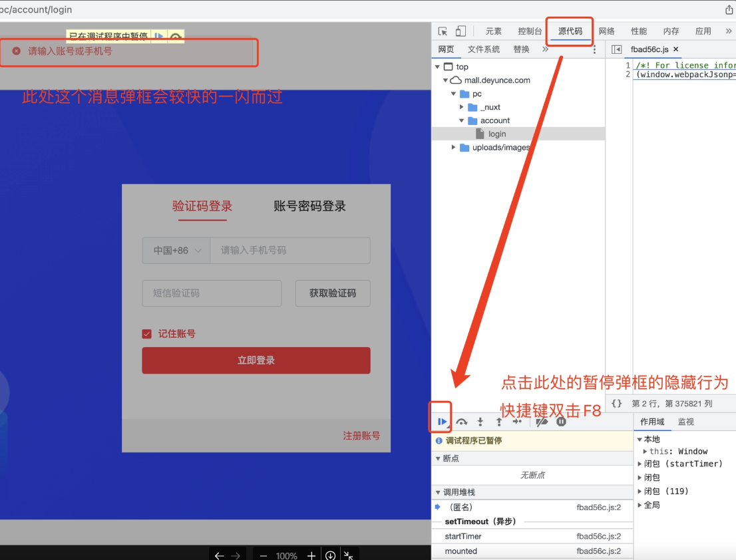Open the File system (文件系统) navigator tab
The height and width of the screenshot is (560, 736).
tap(484, 49)
